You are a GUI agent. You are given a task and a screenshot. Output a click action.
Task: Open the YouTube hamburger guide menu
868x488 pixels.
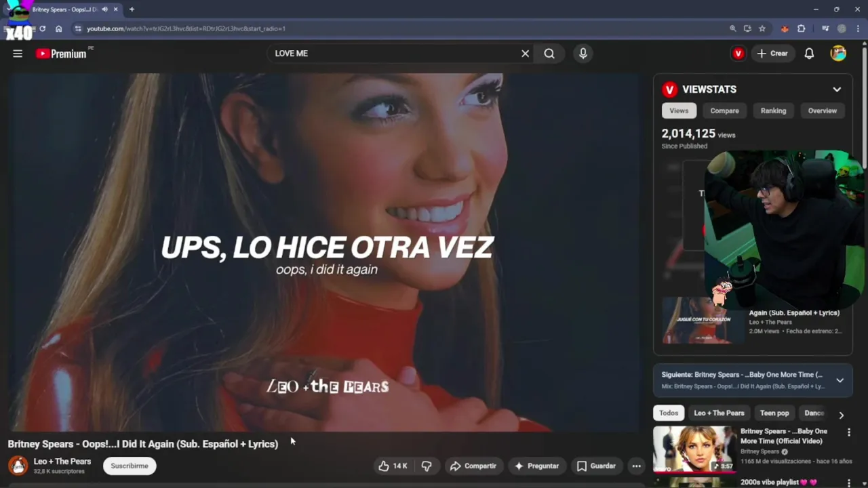point(18,54)
